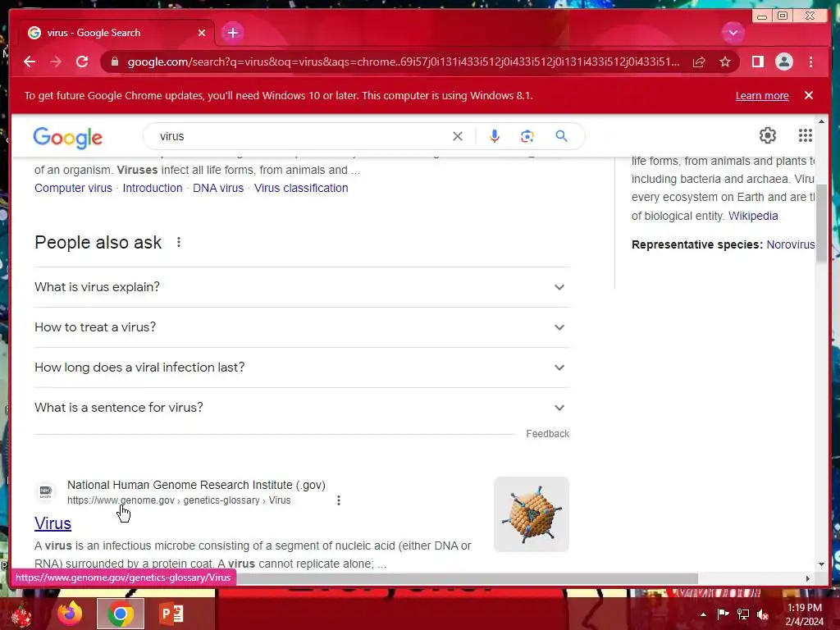Open the tab search dropdown
840x630 pixels.
733,33
